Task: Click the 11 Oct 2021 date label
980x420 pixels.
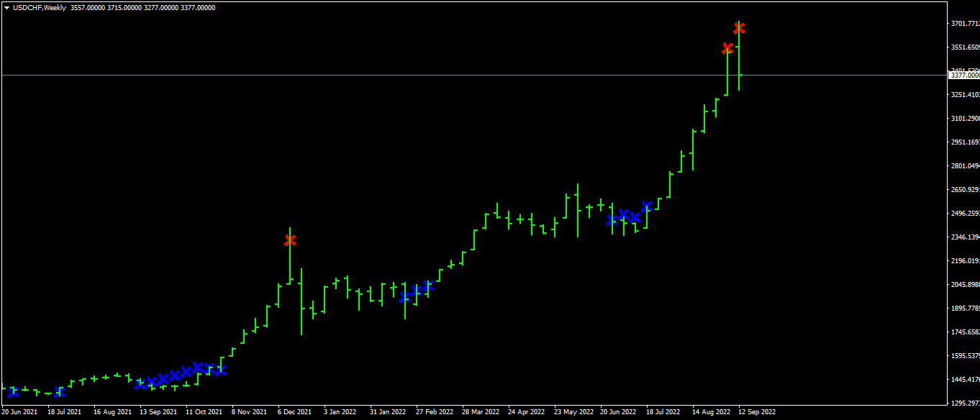Action: 204,412
